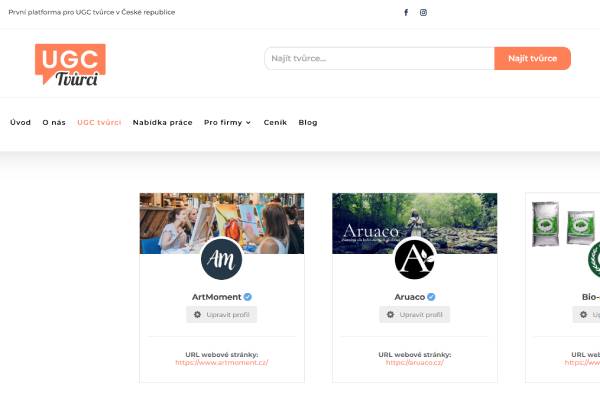Click the Bio- card green avatar logo
The image size is (600, 400).
coord(594,259)
